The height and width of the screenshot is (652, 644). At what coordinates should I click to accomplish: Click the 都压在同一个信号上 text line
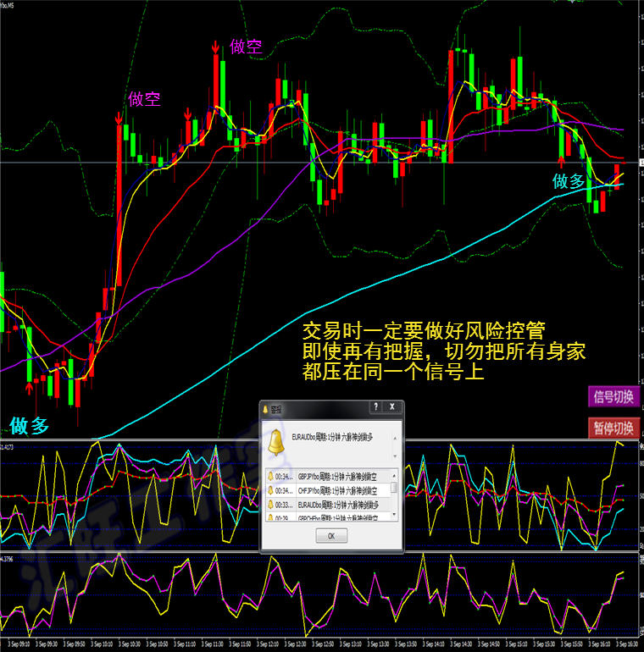tap(393, 371)
